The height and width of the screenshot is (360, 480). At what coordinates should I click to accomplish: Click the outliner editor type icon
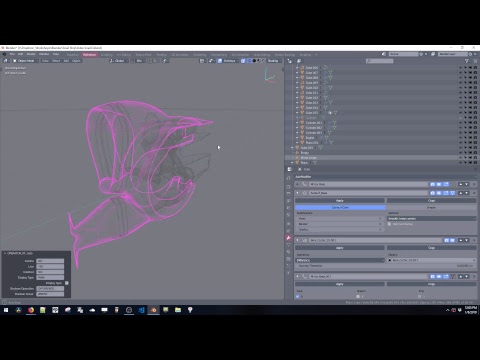tap(289, 61)
